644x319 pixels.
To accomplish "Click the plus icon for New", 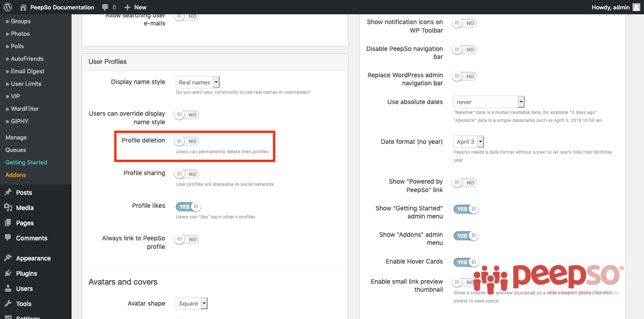I will (x=127, y=7).
